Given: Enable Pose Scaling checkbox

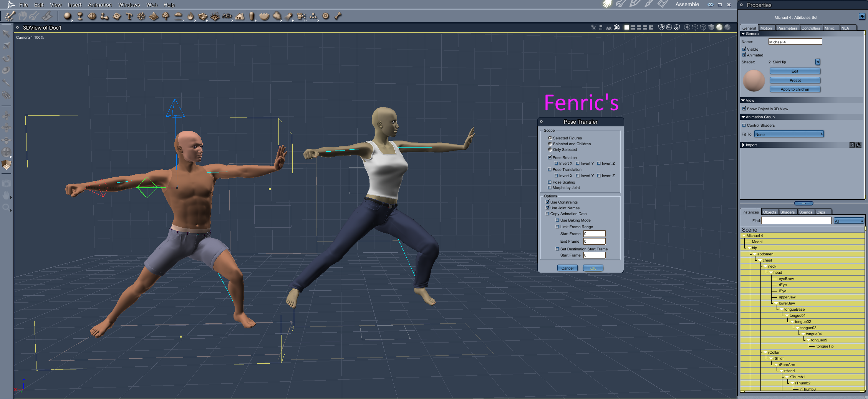Looking at the screenshot, I should point(550,182).
